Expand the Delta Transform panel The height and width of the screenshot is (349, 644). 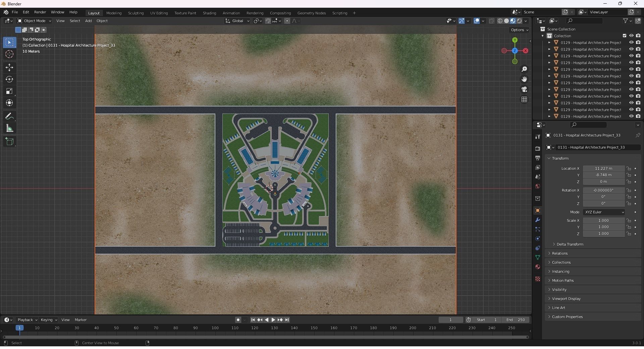click(570, 244)
